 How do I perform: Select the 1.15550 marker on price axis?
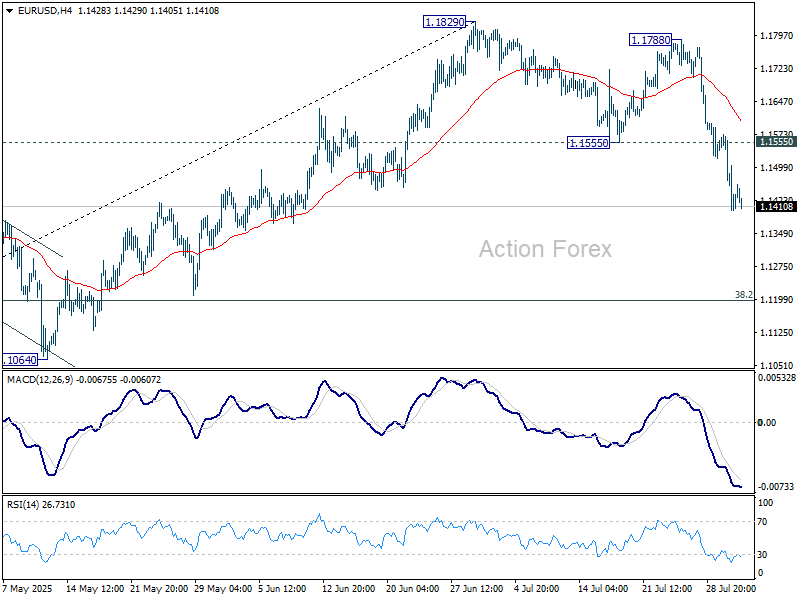(x=777, y=142)
